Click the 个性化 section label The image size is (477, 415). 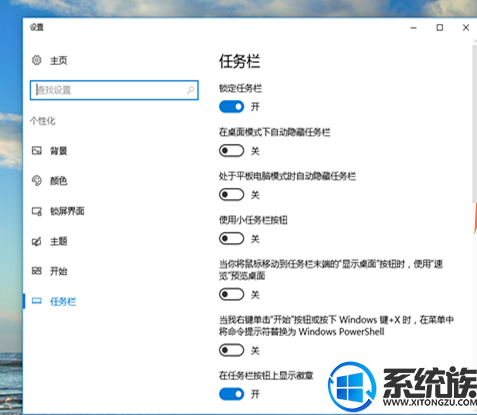[43, 121]
